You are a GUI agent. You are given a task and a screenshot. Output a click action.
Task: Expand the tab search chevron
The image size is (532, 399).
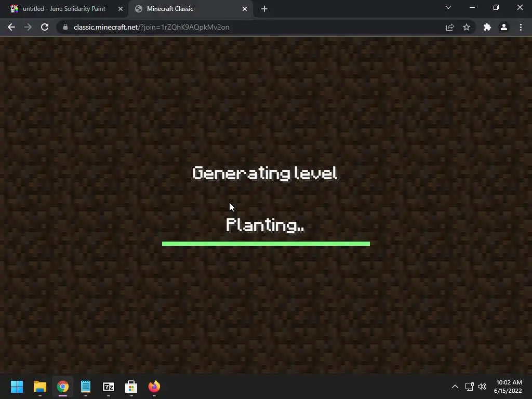(x=448, y=7)
